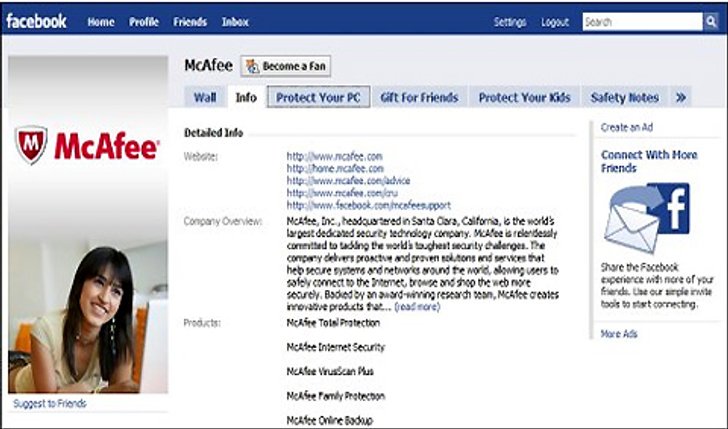The width and height of the screenshot is (728, 429).
Task: Go to Friends in the top menu
Action: tap(190, 22)
